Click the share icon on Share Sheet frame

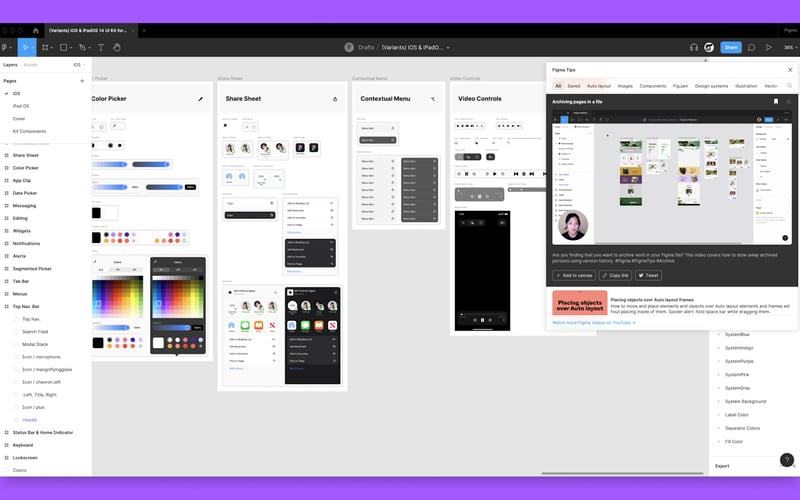point(335,99)
